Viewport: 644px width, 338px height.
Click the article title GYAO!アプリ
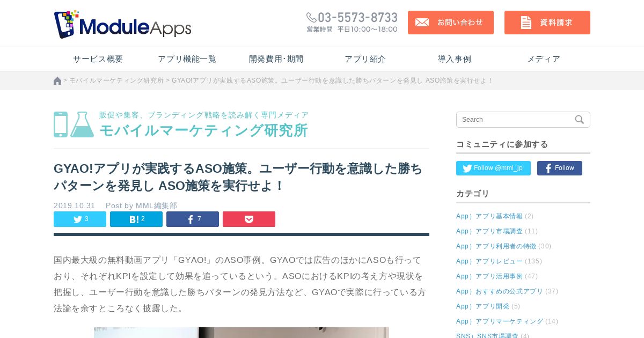tap(238, 177)
